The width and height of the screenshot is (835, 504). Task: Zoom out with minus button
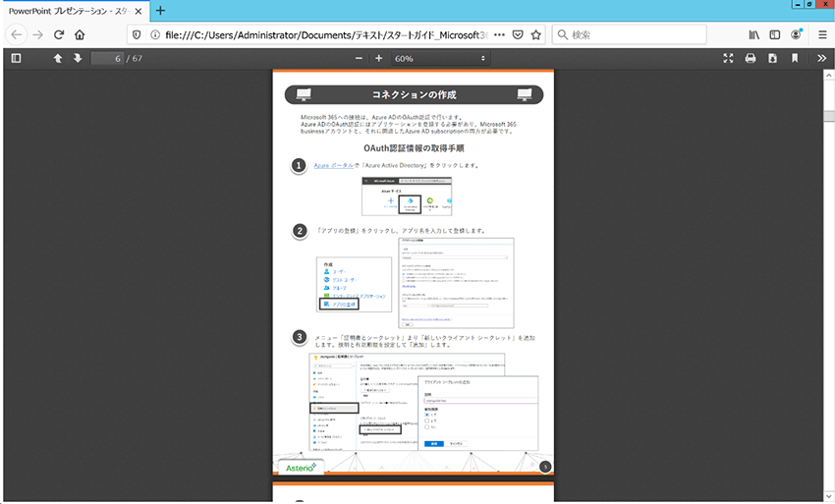(x=359, y=58)
